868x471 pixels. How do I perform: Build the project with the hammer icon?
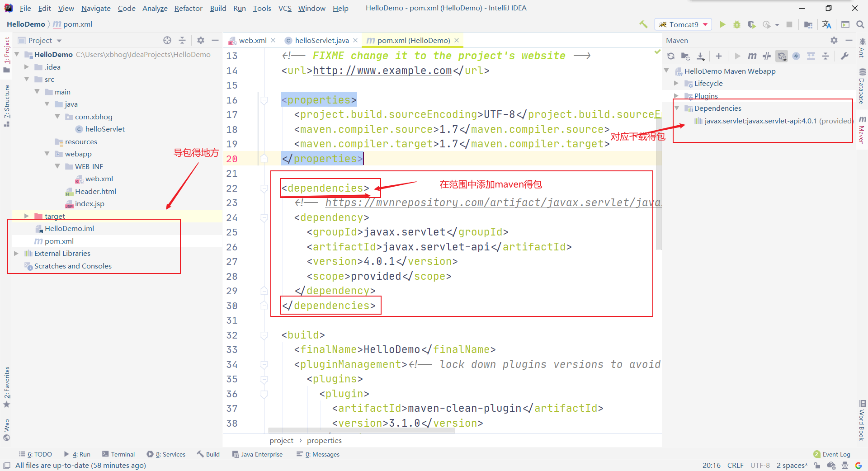pos(643,24)
